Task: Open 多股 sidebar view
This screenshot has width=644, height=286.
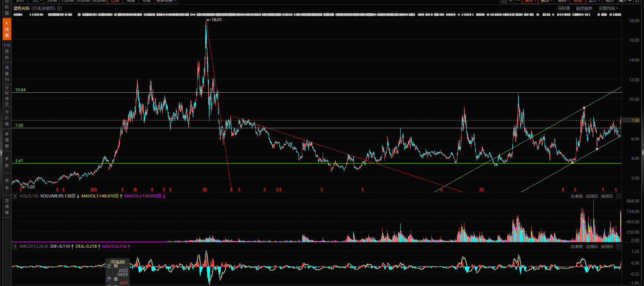Action: 7,162
